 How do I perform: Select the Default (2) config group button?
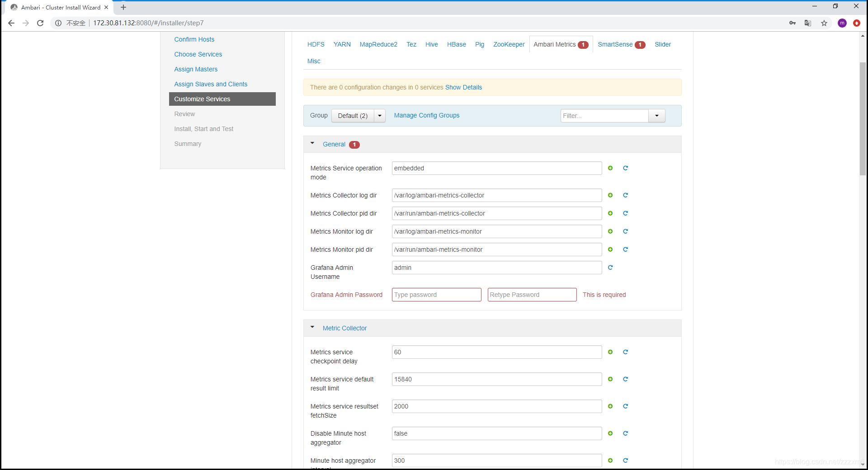point(353,116)
